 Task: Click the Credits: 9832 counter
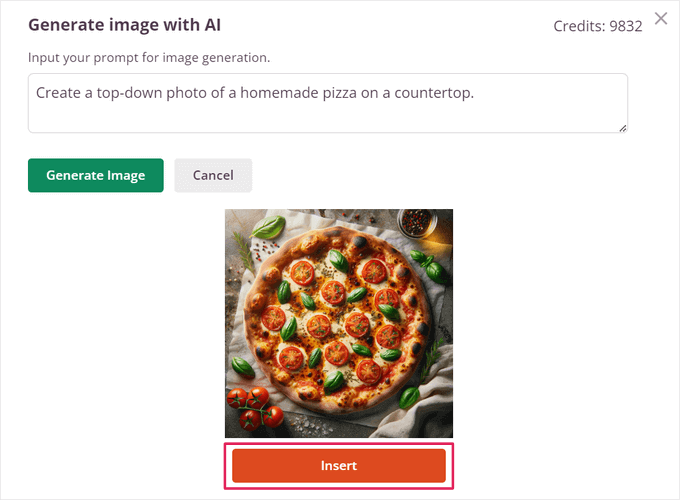598,26
